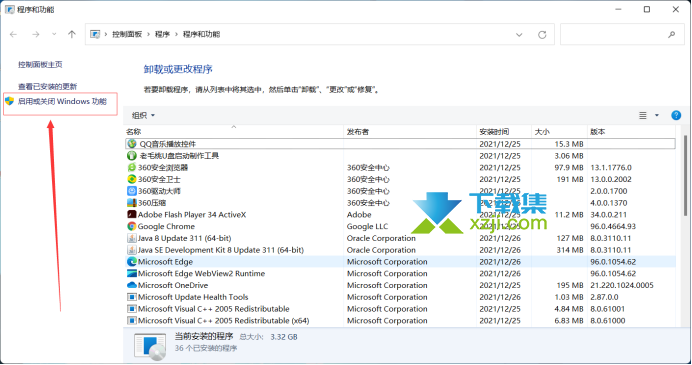
Task: Click the Microsoft Edge icon
Action: coord(132,261)
